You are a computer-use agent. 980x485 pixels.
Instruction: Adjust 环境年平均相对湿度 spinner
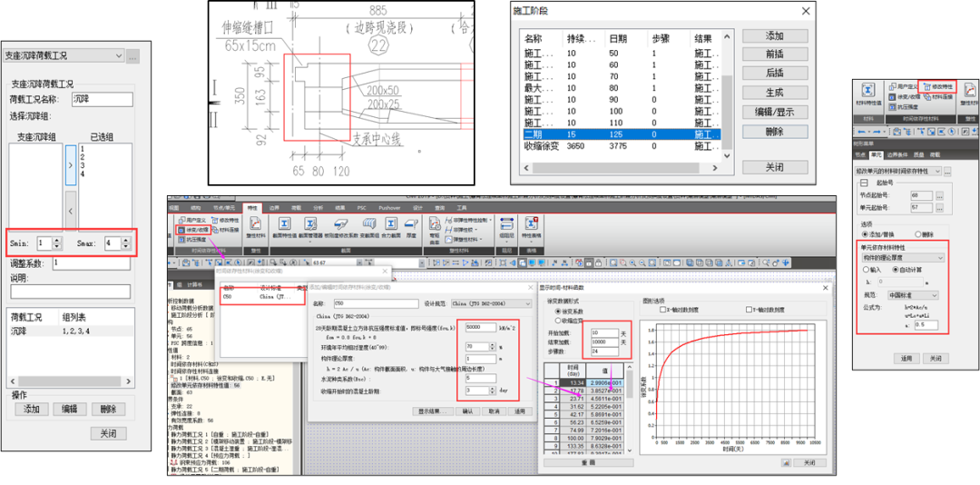pyautogui.click(x=492, y=346)
